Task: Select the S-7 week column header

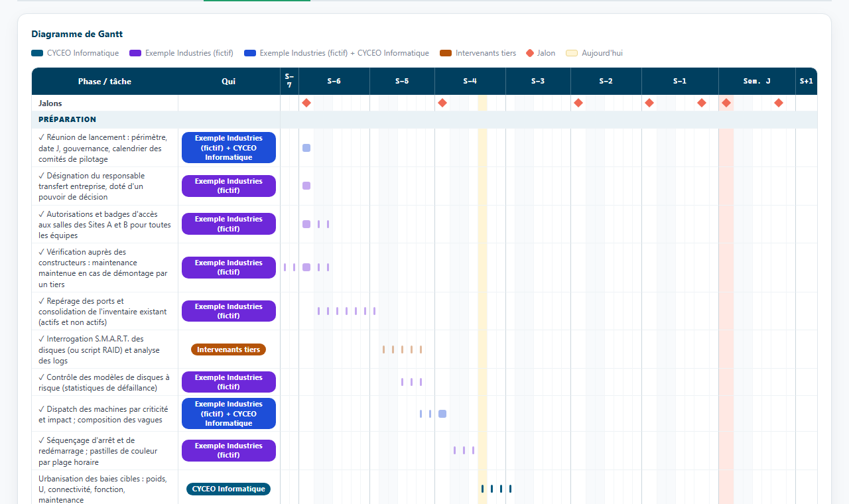Action: coord(289,82)
